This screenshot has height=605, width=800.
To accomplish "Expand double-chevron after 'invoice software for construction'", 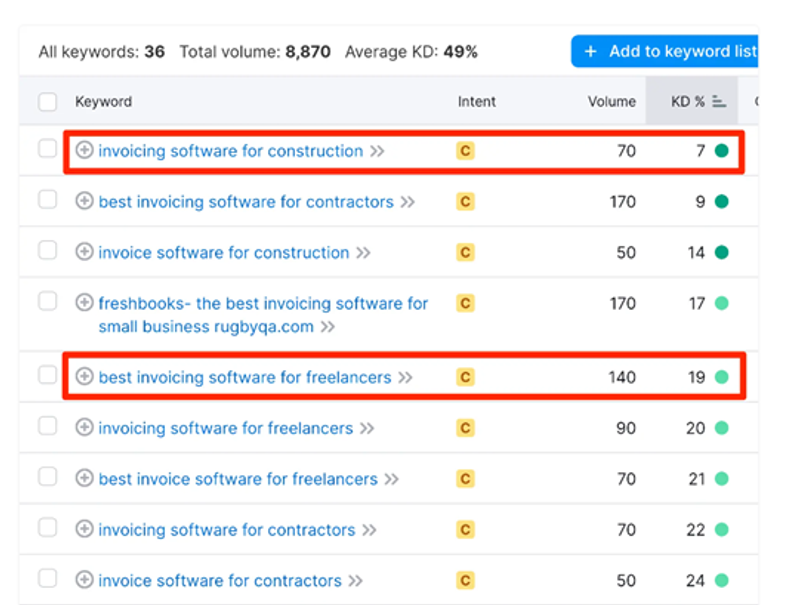I will click(363, 253).
